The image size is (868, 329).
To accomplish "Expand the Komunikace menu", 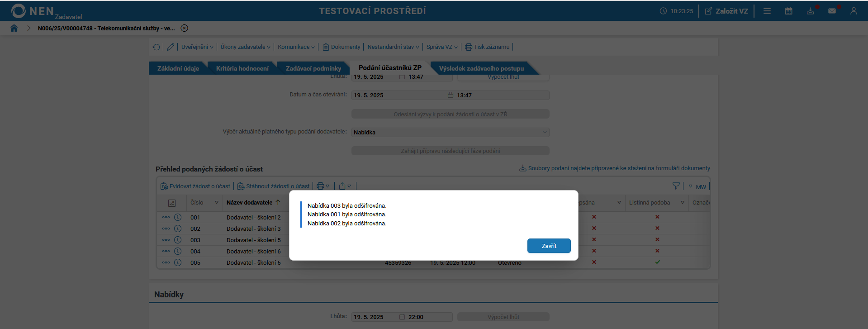I will [x=296, y=47].
